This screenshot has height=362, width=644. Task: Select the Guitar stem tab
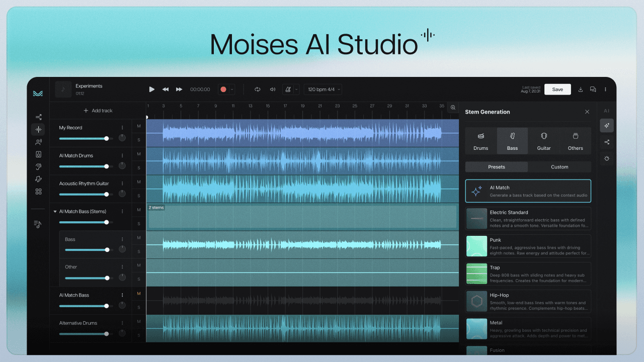(544, 141)
